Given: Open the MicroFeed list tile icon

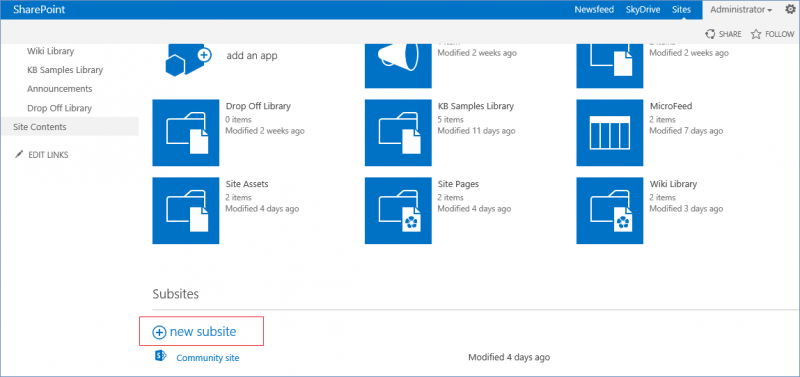Looking at the screenshot, I should pyautogui.click(x=610, y=133).
